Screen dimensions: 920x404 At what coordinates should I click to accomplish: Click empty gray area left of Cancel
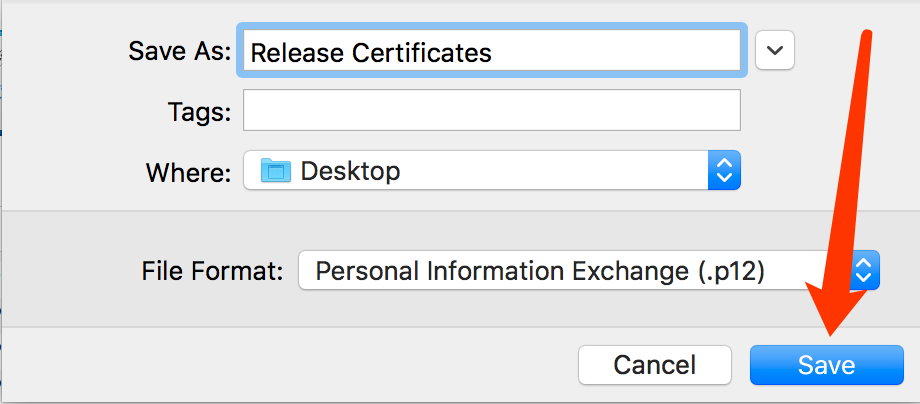293,365
